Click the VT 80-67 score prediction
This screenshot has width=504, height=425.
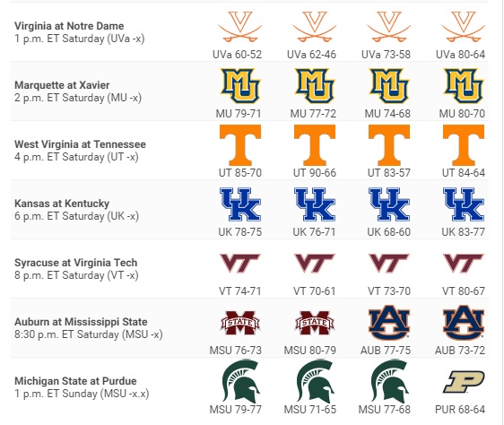pyautogui.click(x=463, y=291)
